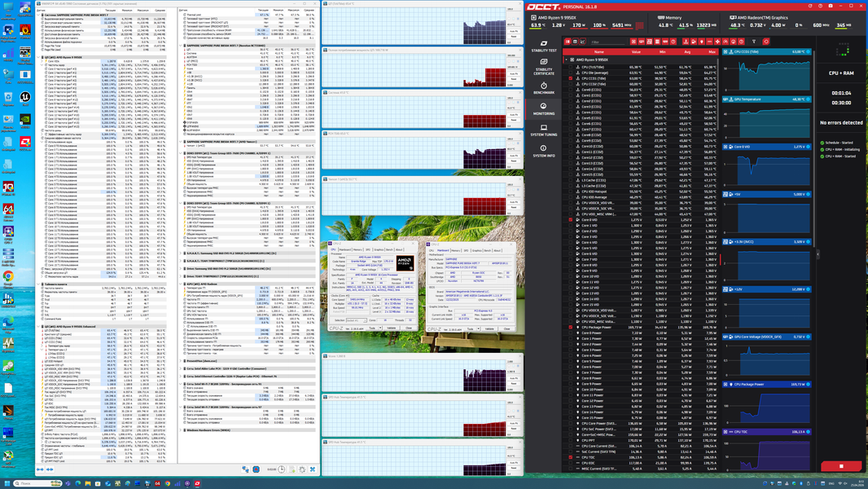Image resolution: width=868 pixels, height=489 pixels.
Task: Open the Benchmark section in OCCT
Action: point(544,88)
